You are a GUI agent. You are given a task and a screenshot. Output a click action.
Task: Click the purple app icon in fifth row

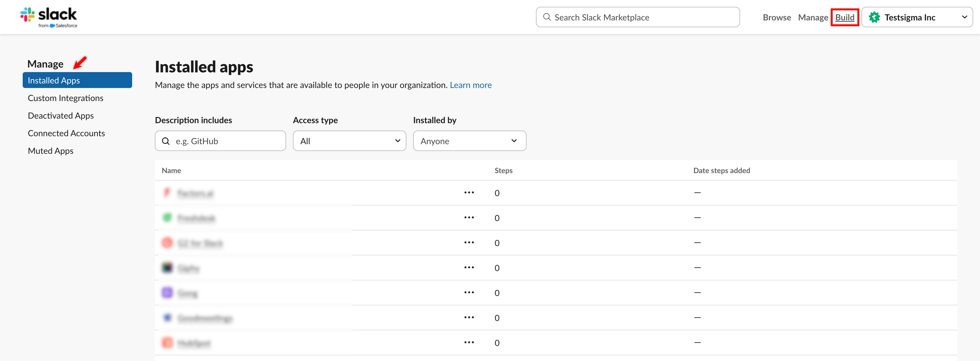click(x=167, y=292)
